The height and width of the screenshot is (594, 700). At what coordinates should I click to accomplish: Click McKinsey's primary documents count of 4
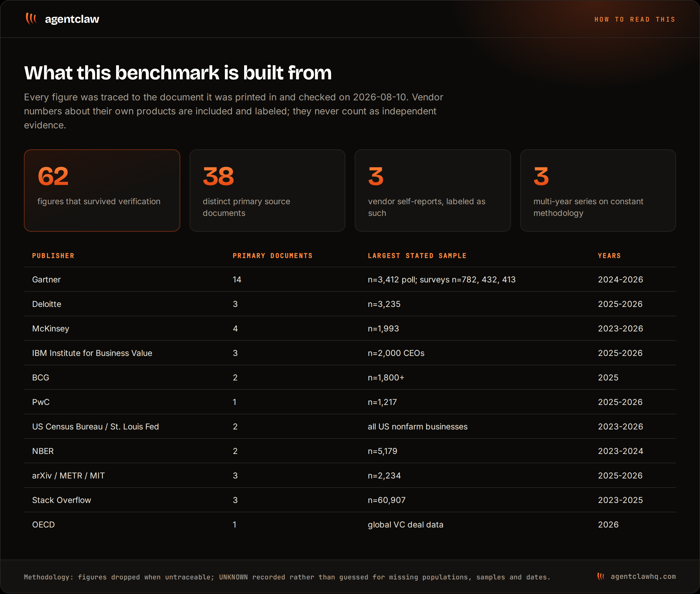tap(235, 329)
